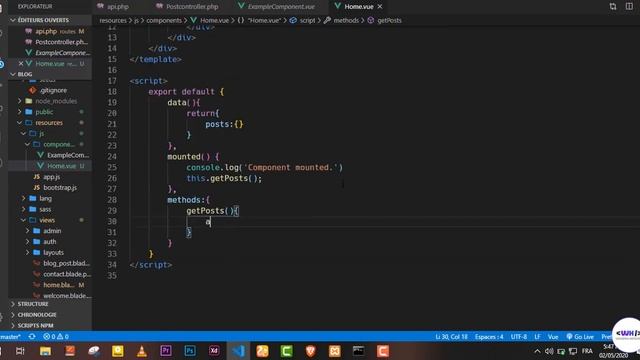Open app.js in the file tree
Screen dimensions: 640x360
point(51,177)
